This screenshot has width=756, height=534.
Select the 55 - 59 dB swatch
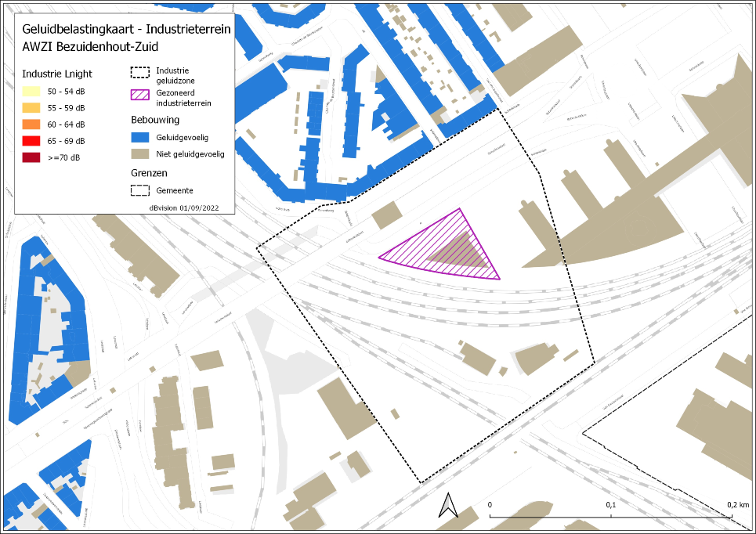pyautogui.click(x=31, y=108)
